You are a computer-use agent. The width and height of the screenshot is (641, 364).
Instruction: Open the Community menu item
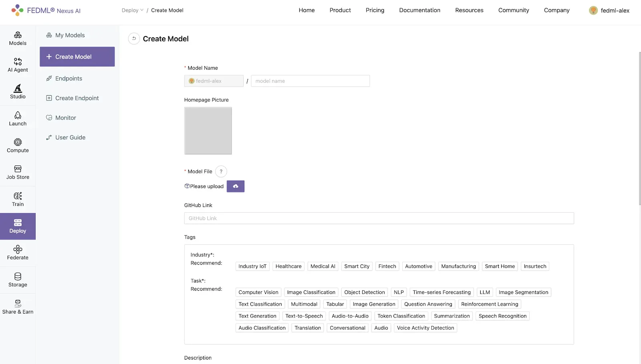tap(514, 10)
